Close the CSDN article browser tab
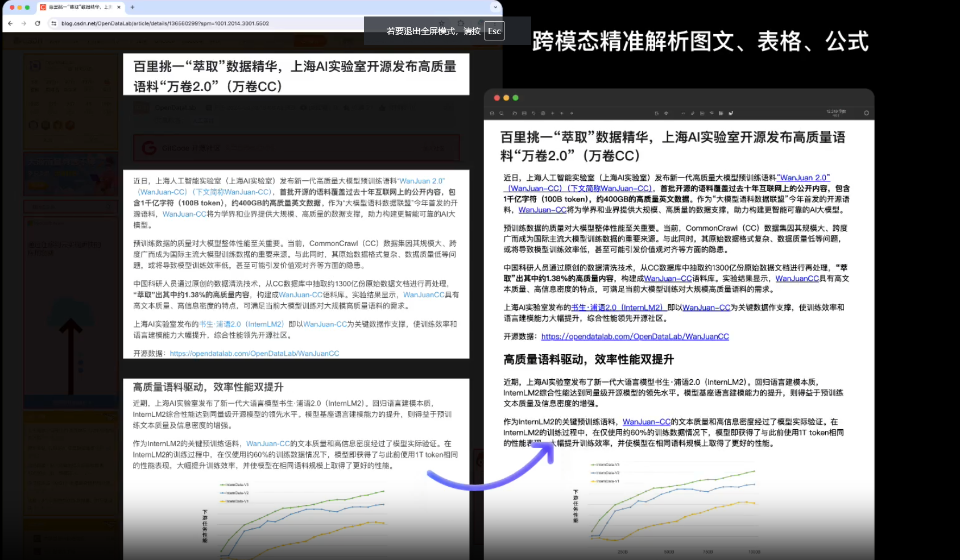Image resolution: width=960 pixels, height=560 pixels. pos(119,7)
